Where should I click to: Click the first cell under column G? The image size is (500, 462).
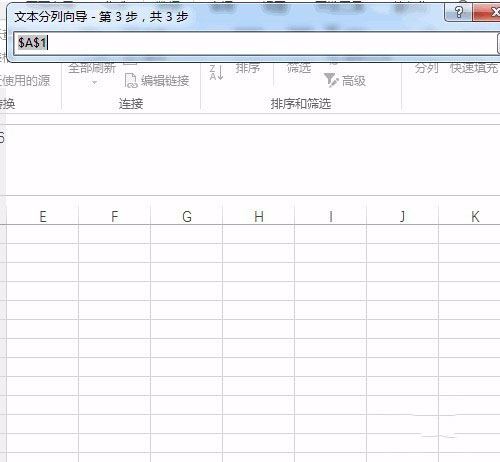[x=187, y=234]
